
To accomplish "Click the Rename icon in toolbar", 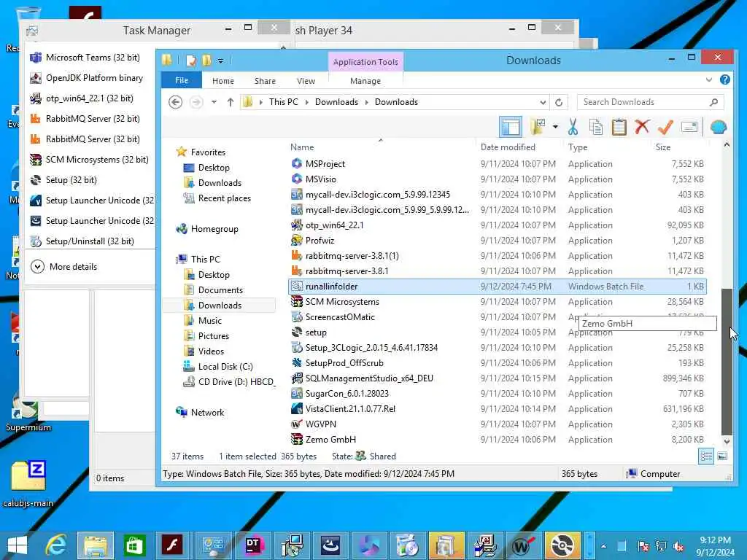I will [x=689, y=127].
